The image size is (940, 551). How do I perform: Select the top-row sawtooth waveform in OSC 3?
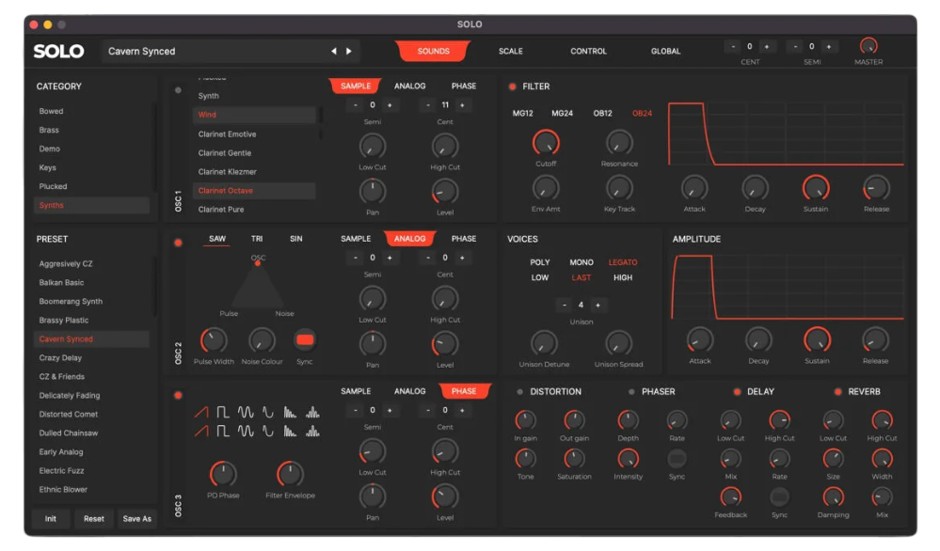click(201, 413)
